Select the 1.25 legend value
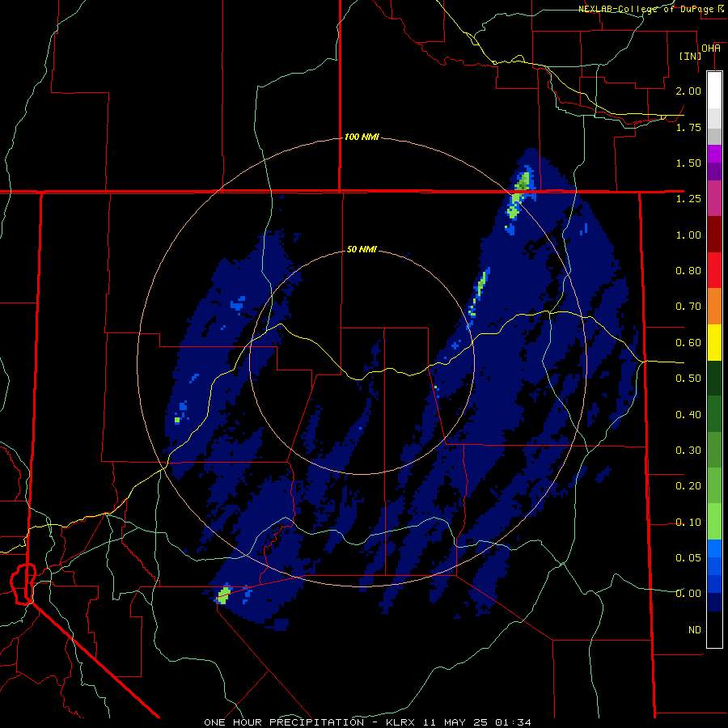The image size is (728, 728). click(x=688, y=199)
